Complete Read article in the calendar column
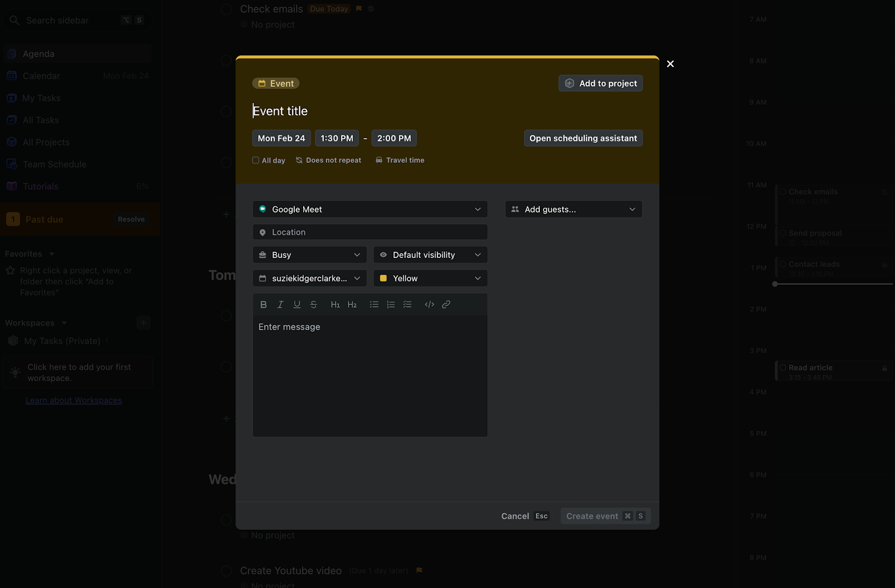 tap(783, 368)
